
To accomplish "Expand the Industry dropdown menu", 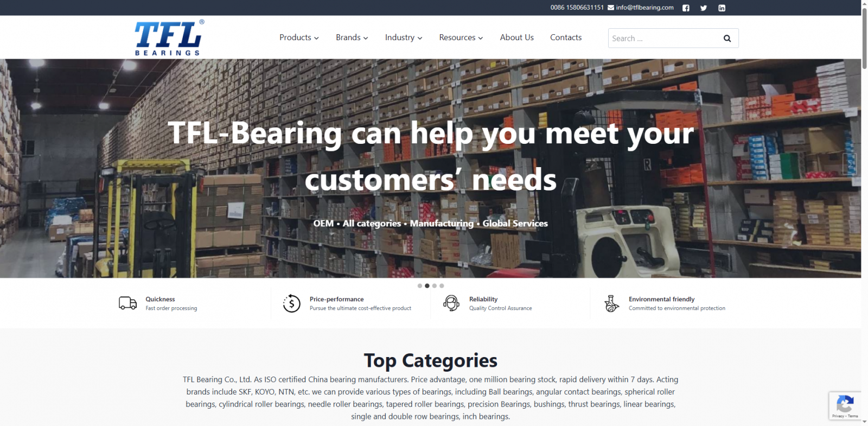I will click(404, 37).
